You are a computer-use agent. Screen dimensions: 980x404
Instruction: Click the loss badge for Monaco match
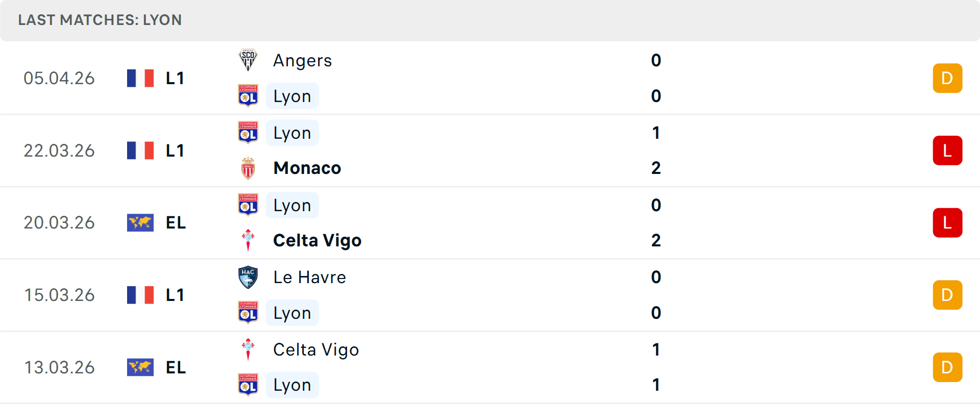947,150
